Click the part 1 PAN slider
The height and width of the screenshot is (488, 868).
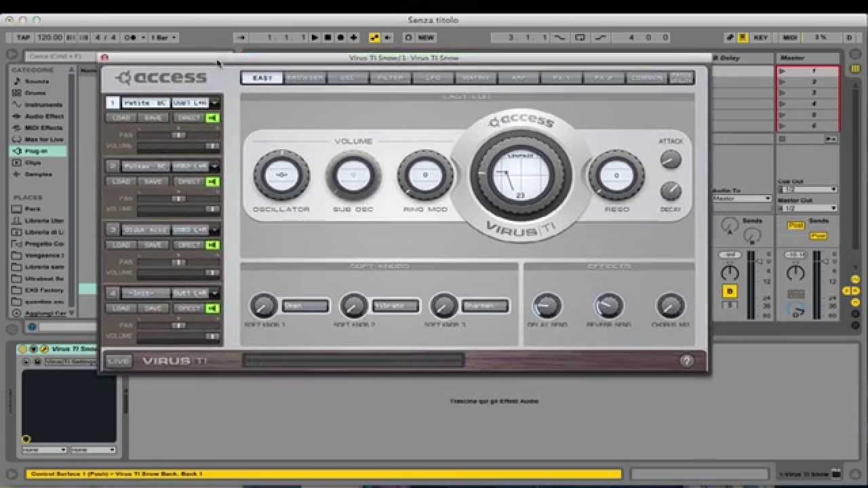coord(178,135)
